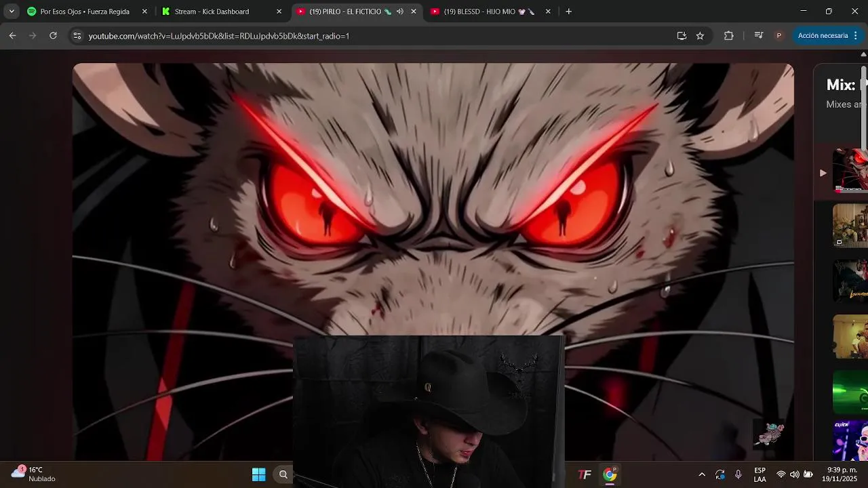The width and height of the screenshot is (868, 488).
Task: Open the second playlist video thumbnail
Action: pyautogui.click(x=850, y=226)
